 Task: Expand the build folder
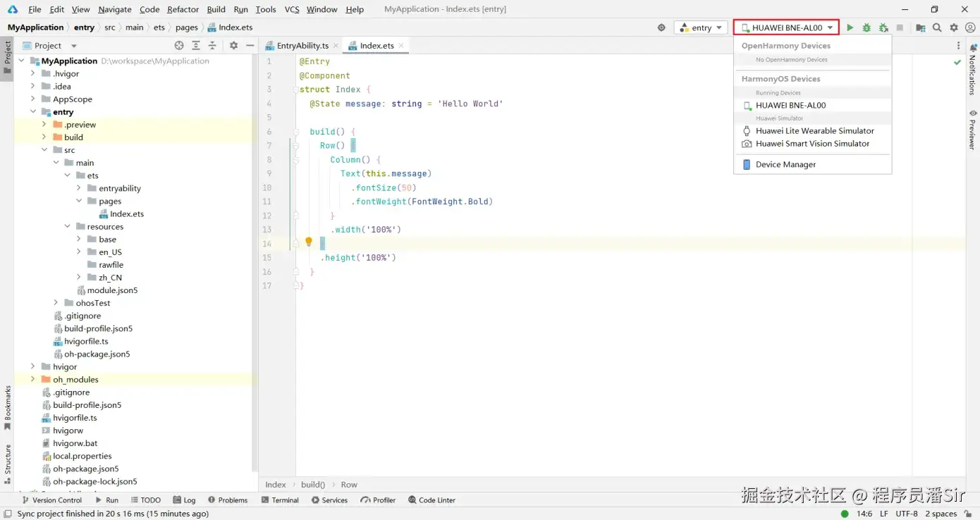44,137
